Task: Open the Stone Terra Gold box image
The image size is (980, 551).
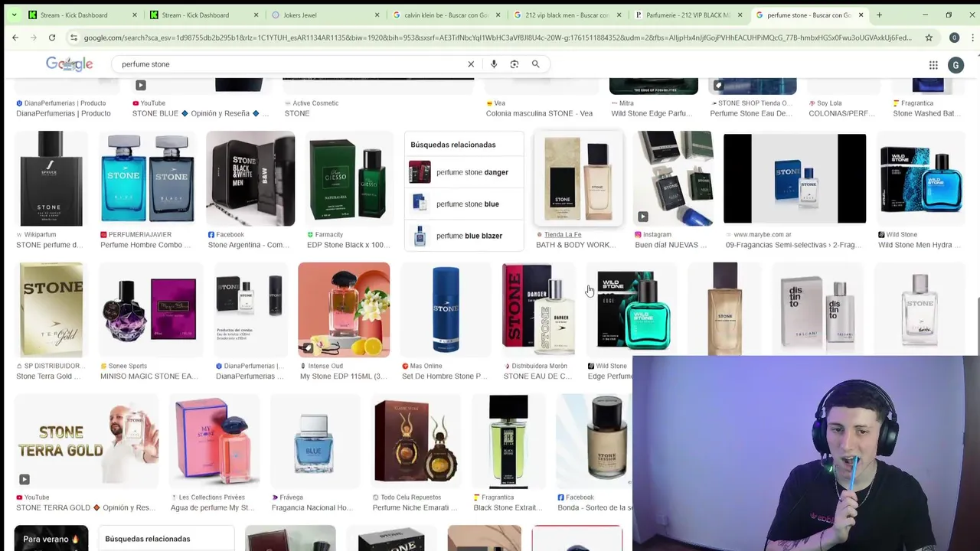Action: 51,310
